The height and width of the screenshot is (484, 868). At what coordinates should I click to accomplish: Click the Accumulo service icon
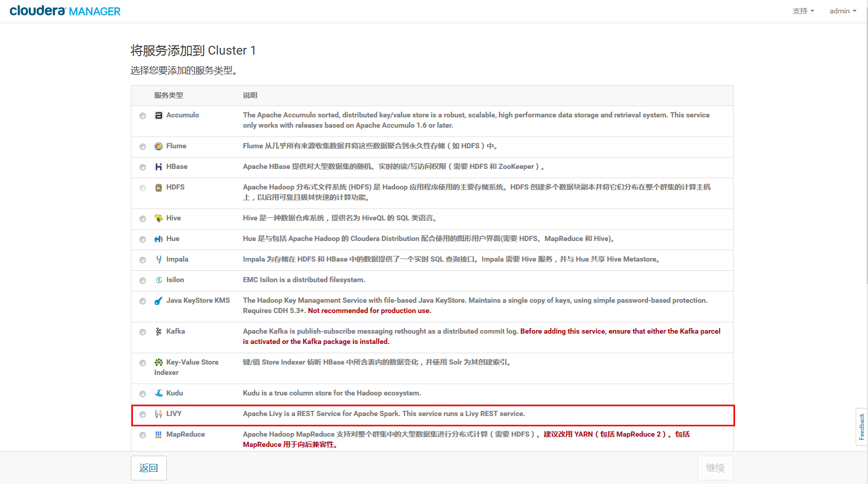click(x=159, y=115)
